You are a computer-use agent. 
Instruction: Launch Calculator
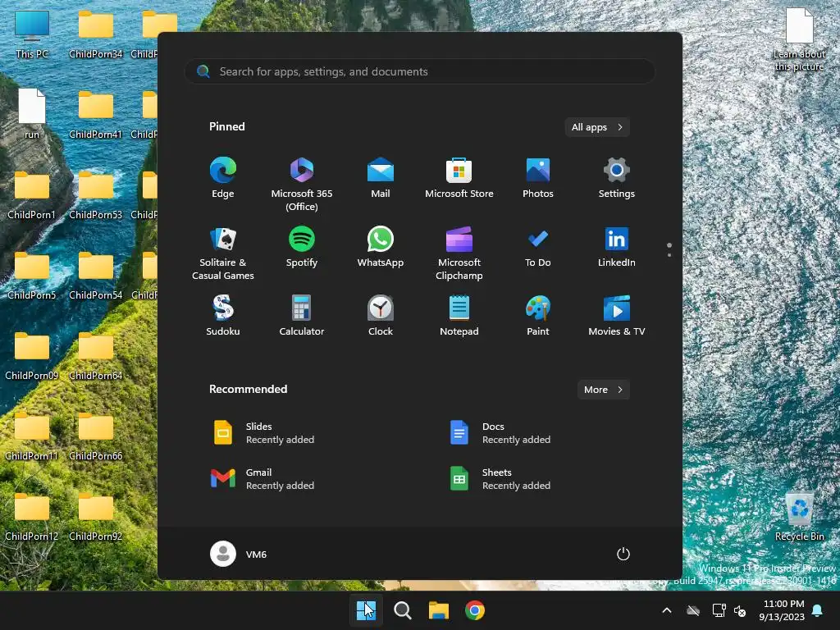point(302,316)
